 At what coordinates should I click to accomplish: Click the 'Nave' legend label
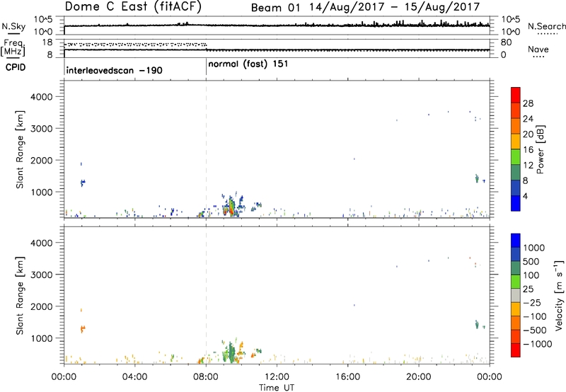[x=538, y=50]
